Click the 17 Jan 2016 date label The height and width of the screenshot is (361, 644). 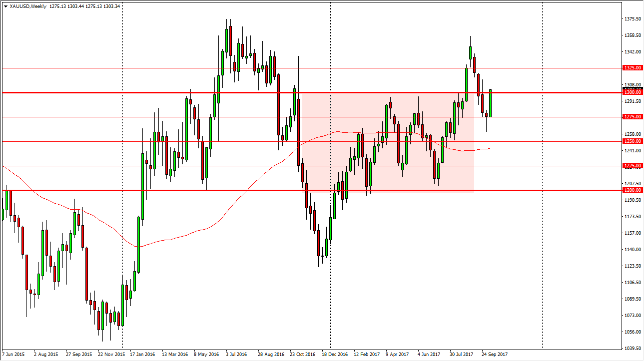coord(142,355)
